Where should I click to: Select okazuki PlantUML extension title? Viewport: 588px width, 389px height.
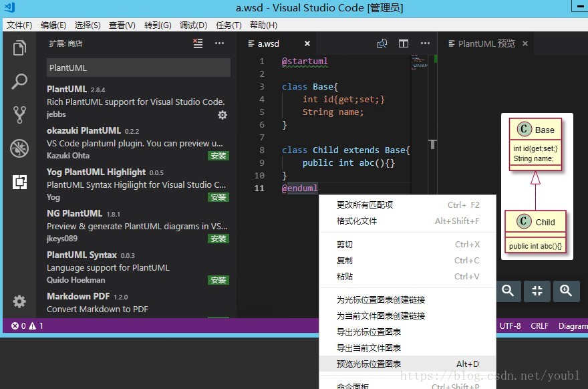pos(84,130)
